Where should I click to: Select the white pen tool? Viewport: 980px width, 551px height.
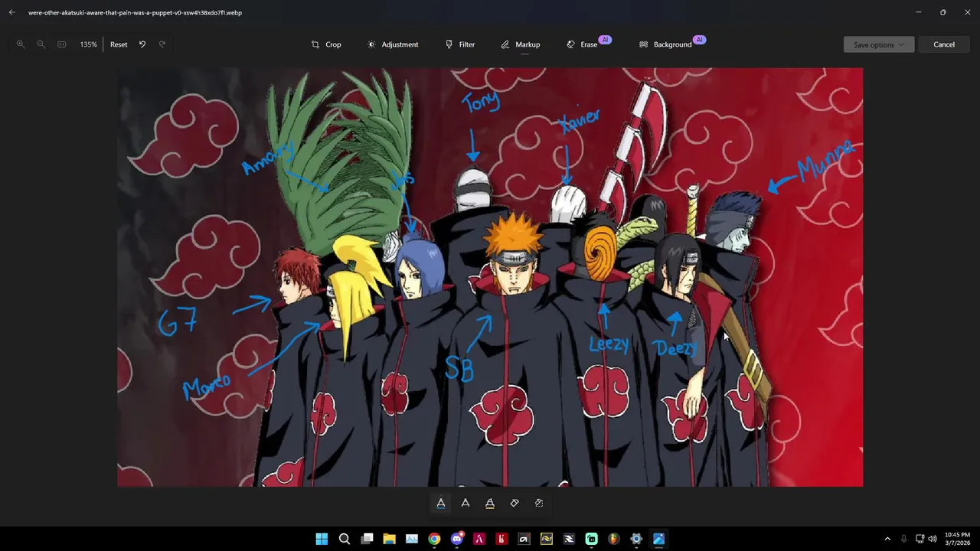465,503
